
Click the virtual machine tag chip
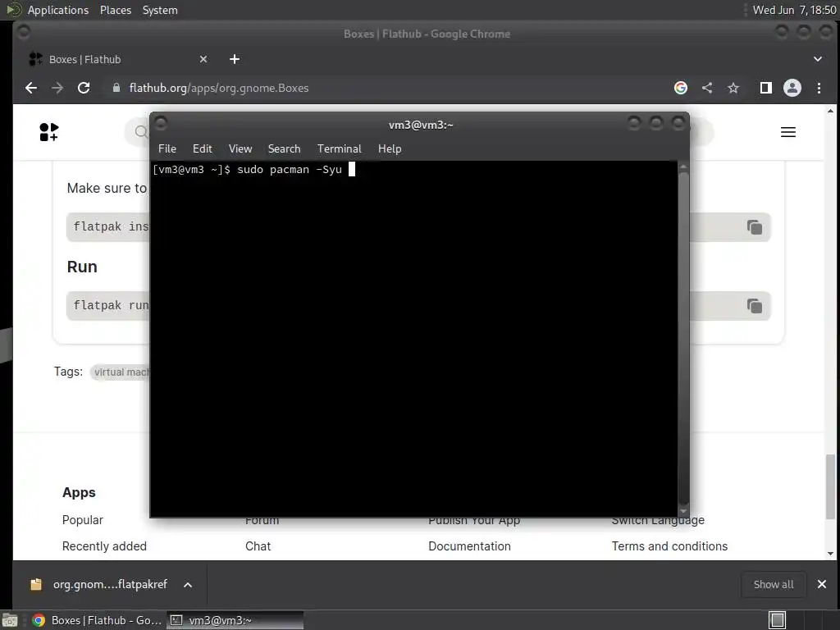point(120,372)
